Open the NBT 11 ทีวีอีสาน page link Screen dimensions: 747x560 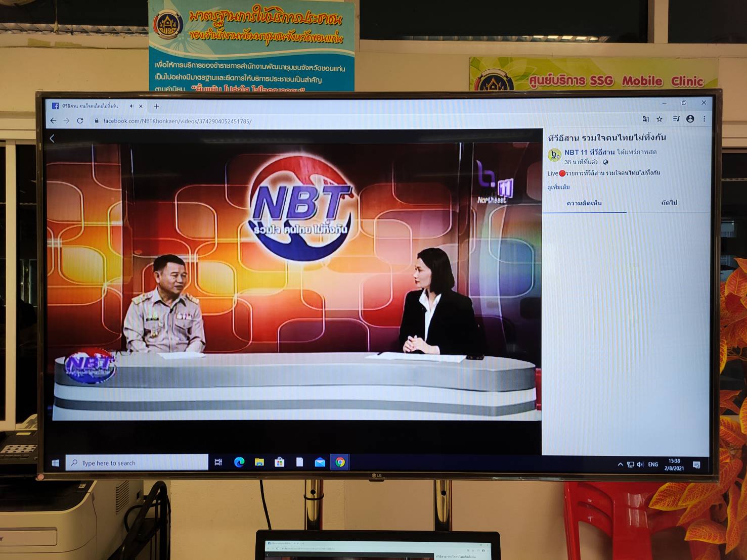coord(590,152)
